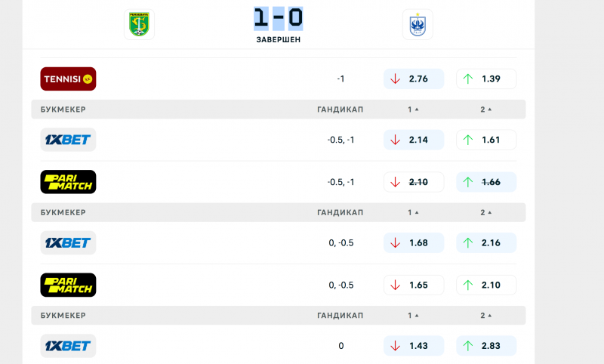Open Parimatch logo in -0.5, -1 handicap row
The image size is (604, 364).
point(68,182)
